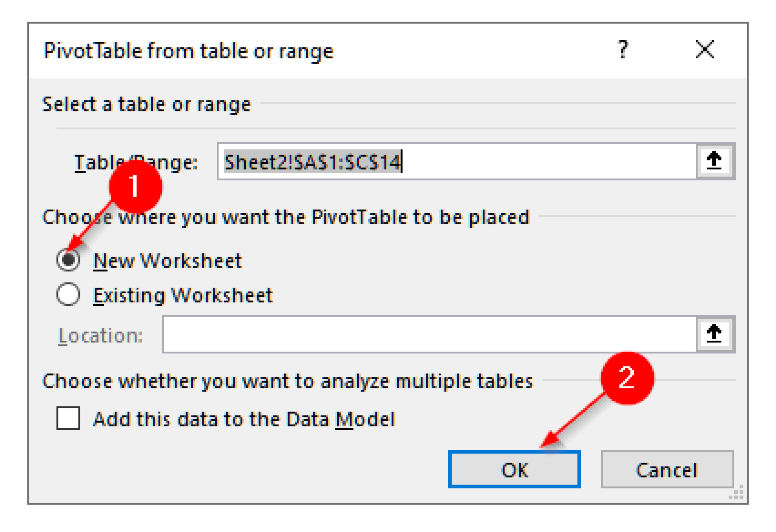This screenshot has width=776, height=532.
Task: Select the New Worksheet radio button
Action: [x=68, y=260]
